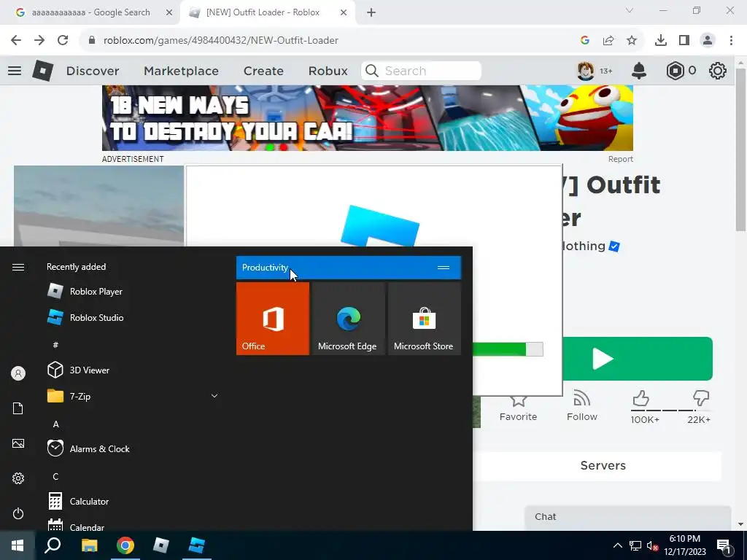Screen dimensions: 747x560
Task: Open the Create menu item
Action: click(263, 71)
